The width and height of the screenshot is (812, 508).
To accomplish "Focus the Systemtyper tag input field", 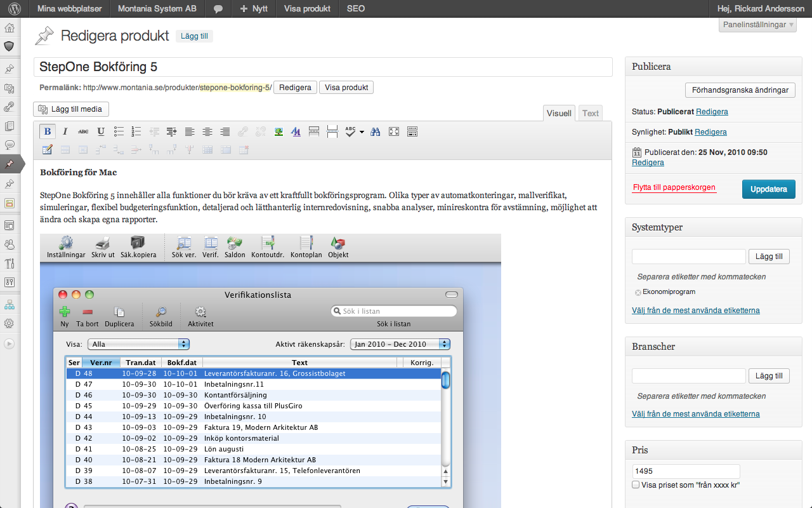I will 688,257.
